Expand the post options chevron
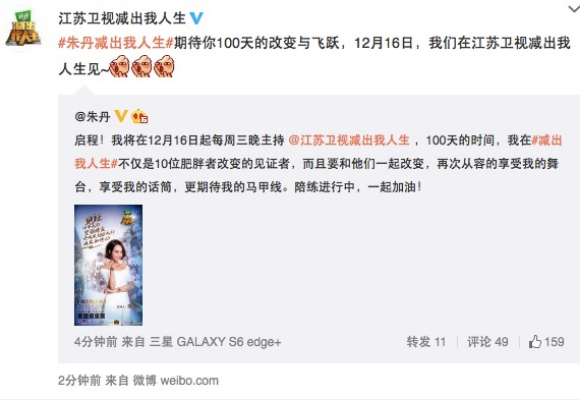580x400 pixels. (574, 9)
